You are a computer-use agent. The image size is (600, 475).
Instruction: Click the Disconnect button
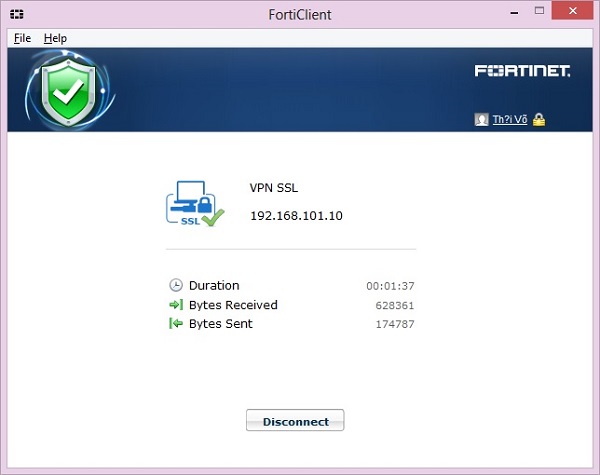pos(295,420)
